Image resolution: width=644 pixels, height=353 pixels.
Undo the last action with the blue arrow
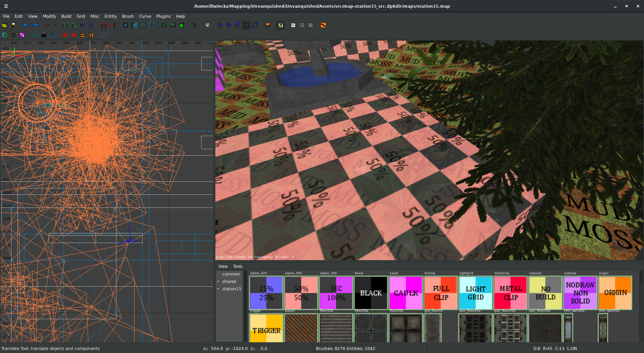[x=26, y=25]
